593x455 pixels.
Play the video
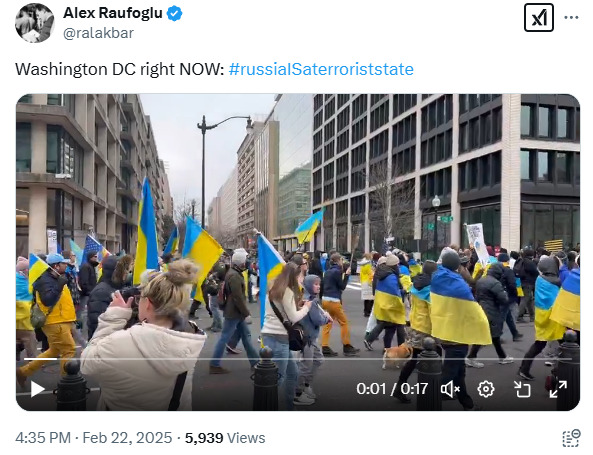click(37, 389)
